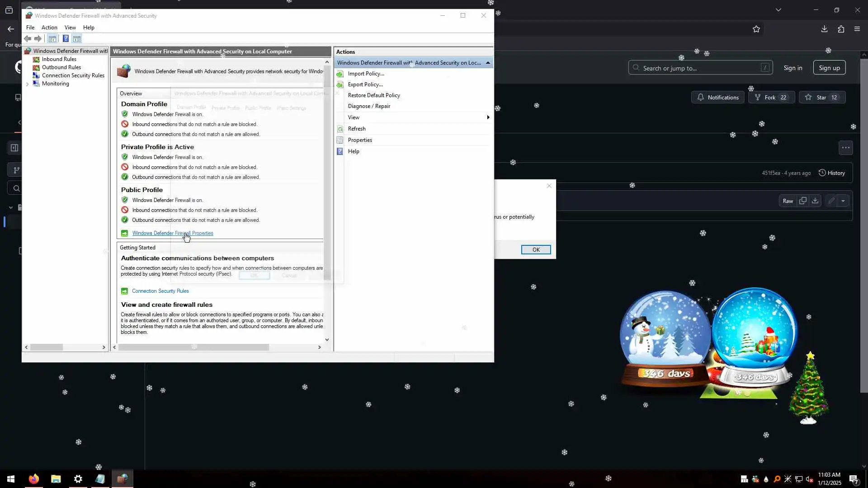Click the OK button in dialog

(x=536, y=250)
